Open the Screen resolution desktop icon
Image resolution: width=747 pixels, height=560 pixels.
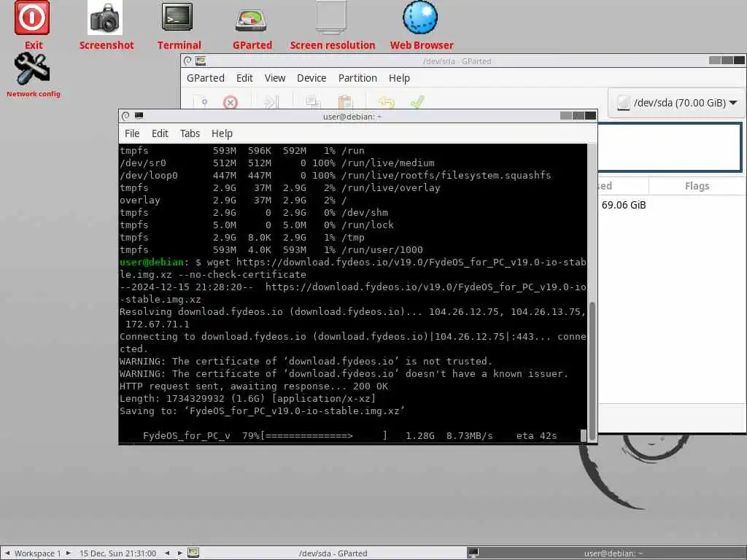coord(331,18)
